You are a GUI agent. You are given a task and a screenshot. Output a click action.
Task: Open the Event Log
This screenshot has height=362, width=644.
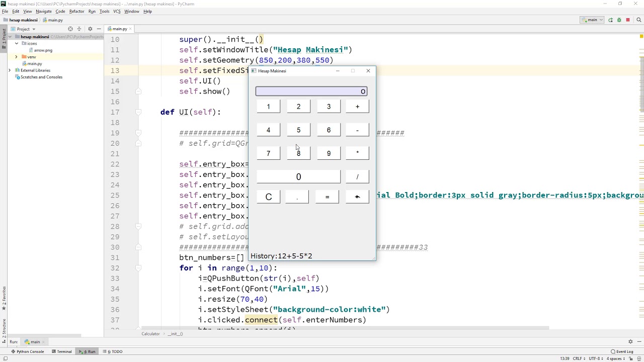pyautogui.click(x=622, y=351)
